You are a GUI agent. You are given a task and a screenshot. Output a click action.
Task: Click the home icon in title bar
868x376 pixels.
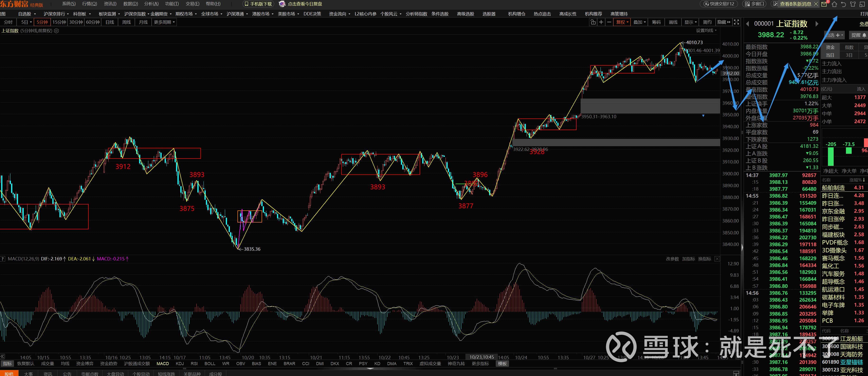pos(834,4)
